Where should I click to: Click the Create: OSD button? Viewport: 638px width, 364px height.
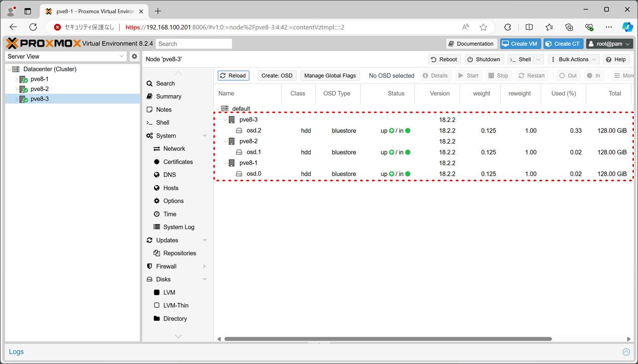coord(277,76)
